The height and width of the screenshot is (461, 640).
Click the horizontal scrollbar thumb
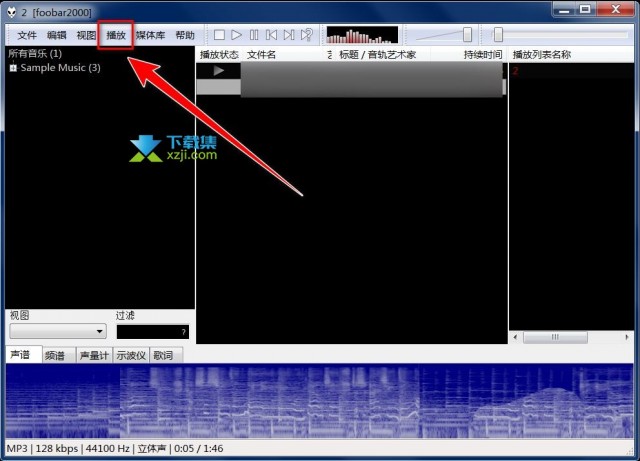(x=555, y=337)
